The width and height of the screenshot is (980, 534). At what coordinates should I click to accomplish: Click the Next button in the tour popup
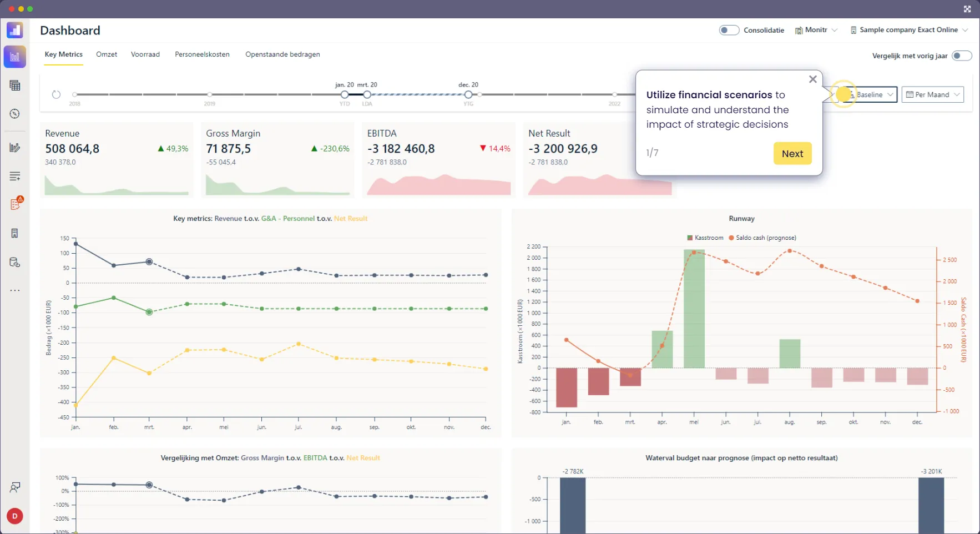pyautogui.click(x=792, y=153)
